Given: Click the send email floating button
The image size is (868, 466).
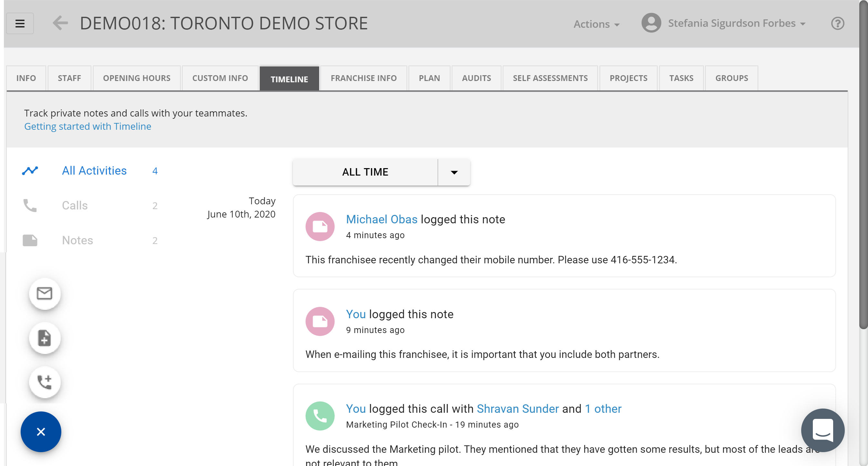Looking at the screenshot, I should click(45, 293).
